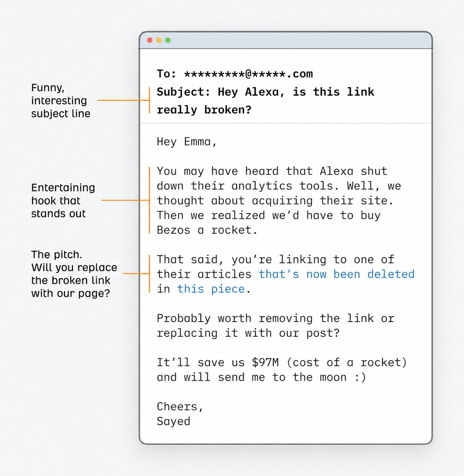Click "The pitch." annotation text
Viewport: 464px width, 476px height.
(x=57, y=254)
